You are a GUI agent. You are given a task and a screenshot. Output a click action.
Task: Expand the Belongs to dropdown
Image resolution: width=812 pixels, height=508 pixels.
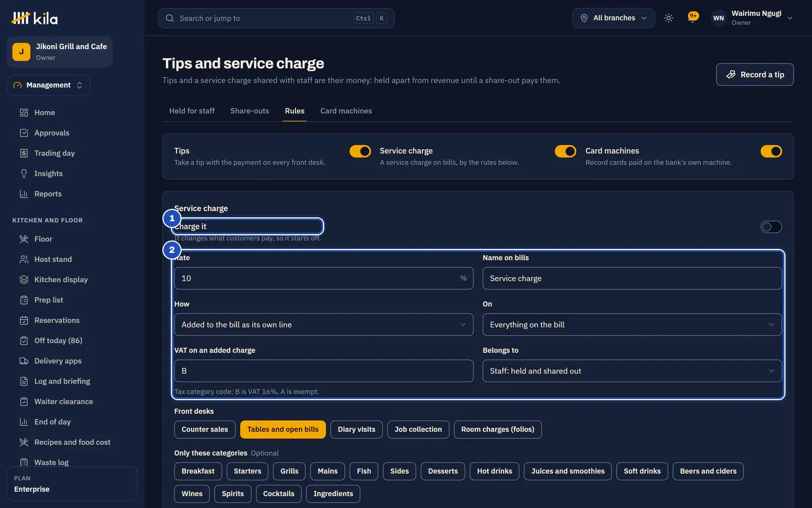[x=632, y=371]
